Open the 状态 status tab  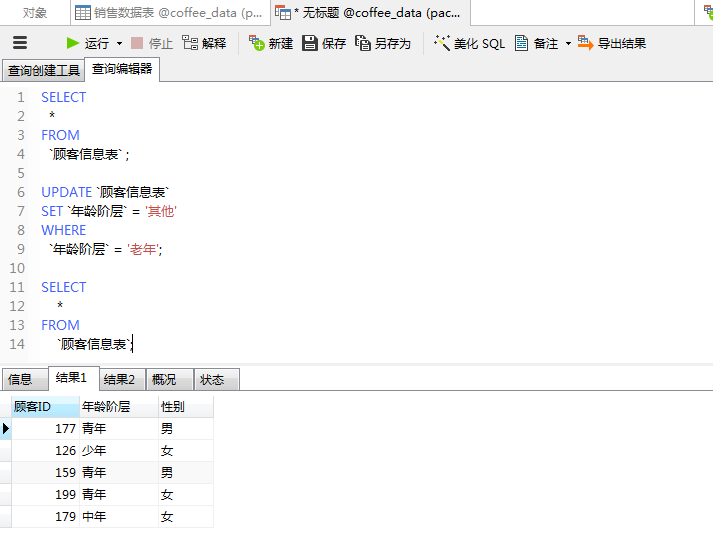tap(216, 379)
